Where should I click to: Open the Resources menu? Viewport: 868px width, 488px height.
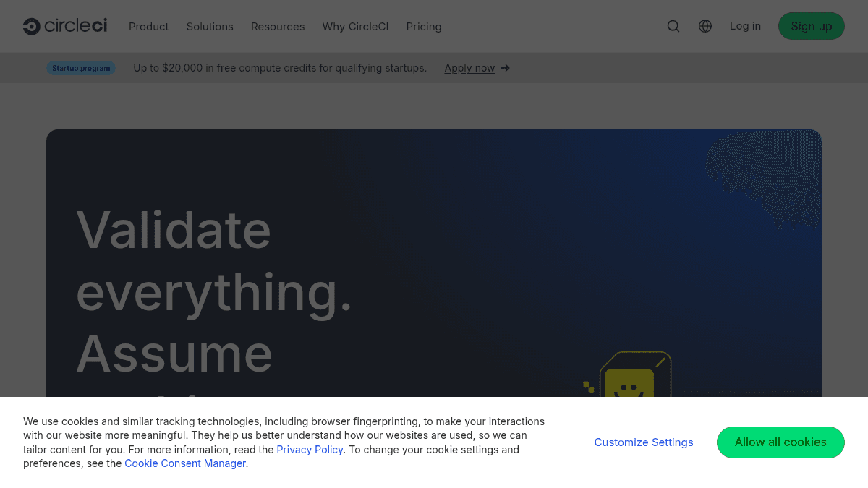(278, 27)
